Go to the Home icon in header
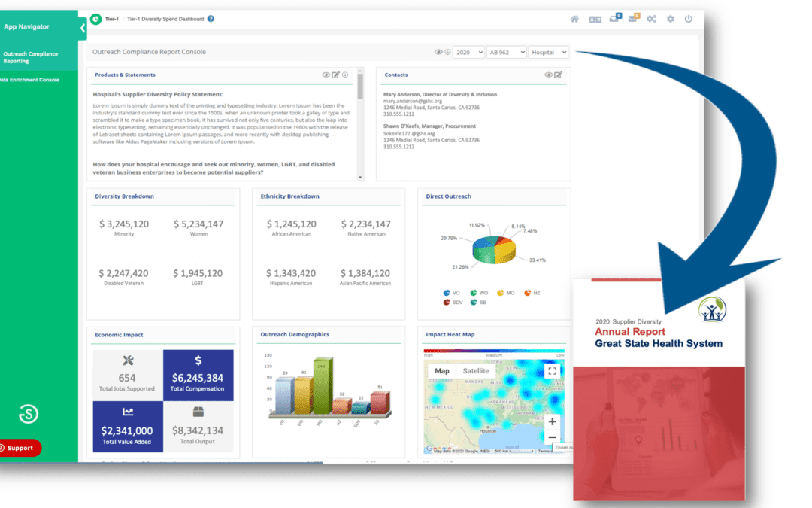812x508 pixels. [574, 19]
